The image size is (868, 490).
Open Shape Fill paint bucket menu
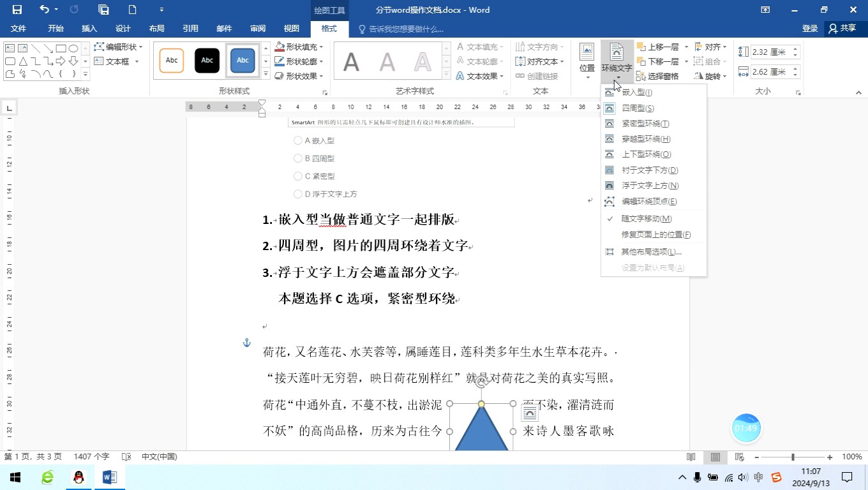coord(299,47)
